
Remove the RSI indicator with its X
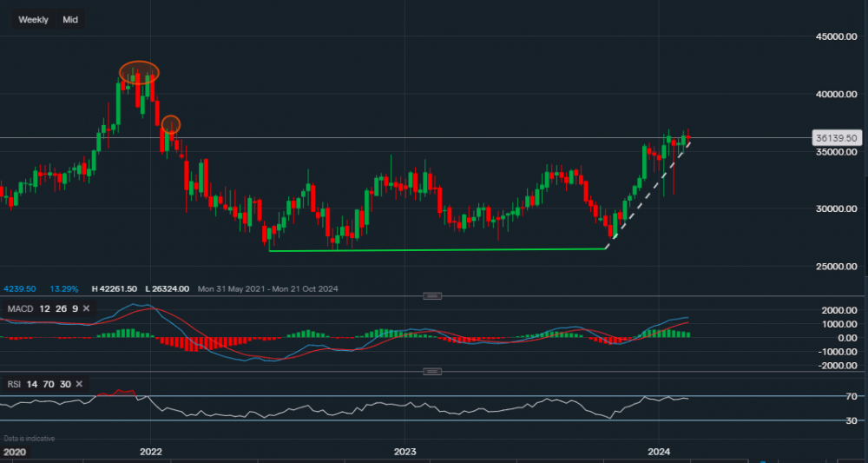click(x=80, y=383)
